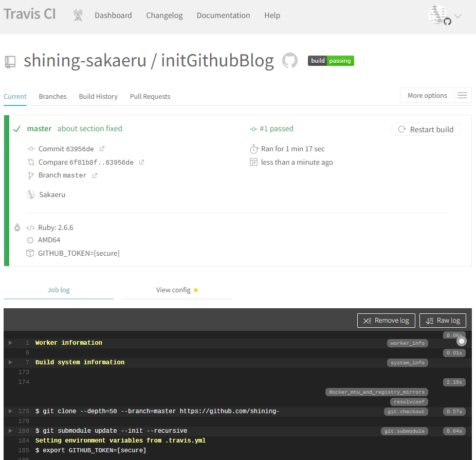Click log line number 184
The width and height of the screenshot is (476, 460).
click(x=24, y=440)
